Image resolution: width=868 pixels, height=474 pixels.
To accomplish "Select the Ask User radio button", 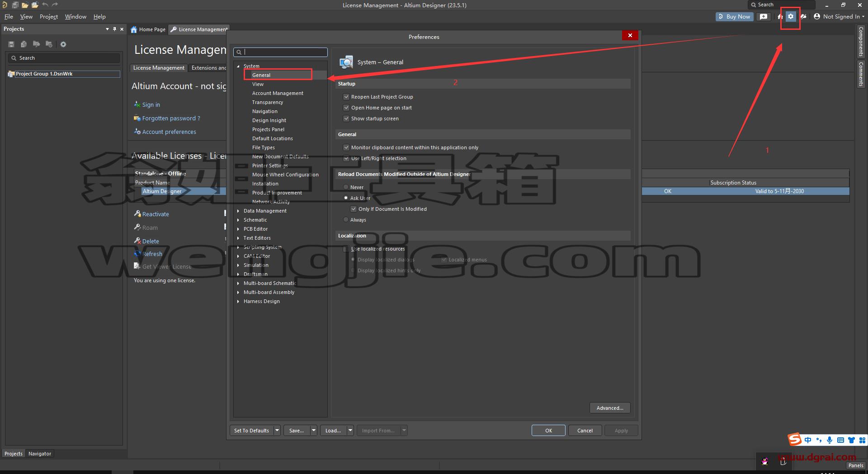I will pyautogui.click(x=346, y=198).
